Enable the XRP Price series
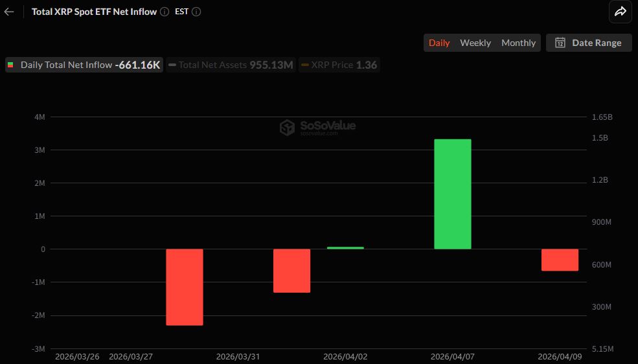The width and height of the screenshot is (638, 364). [x=332, y=65]
